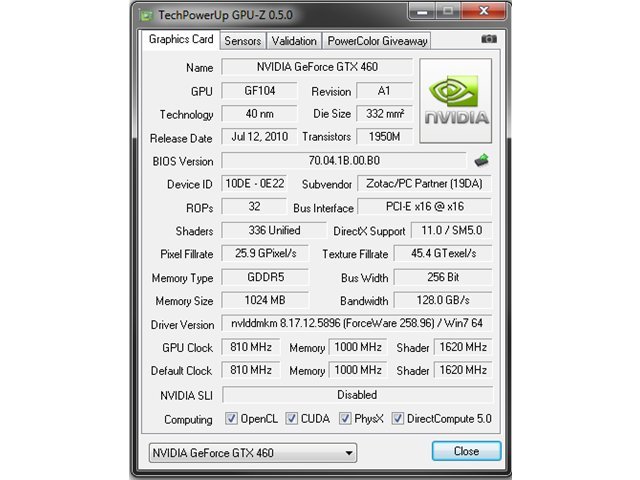Toggle the OpenCL checkbox
Screen dimensions: 640x480
tap(231, 418)
